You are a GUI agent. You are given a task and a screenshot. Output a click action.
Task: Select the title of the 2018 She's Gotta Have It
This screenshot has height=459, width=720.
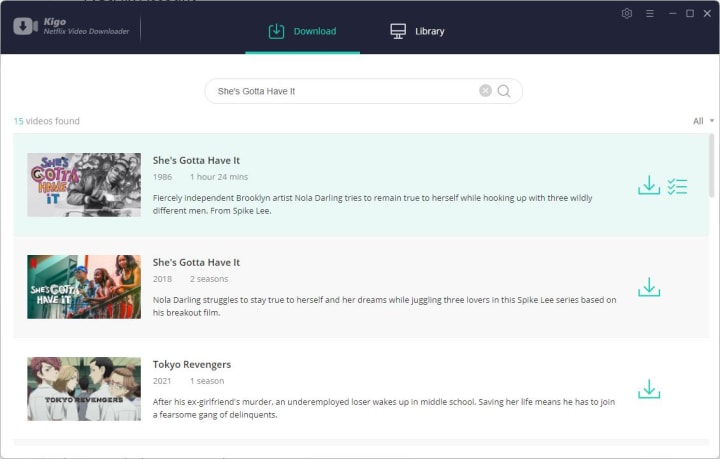(x=197, y=262)
